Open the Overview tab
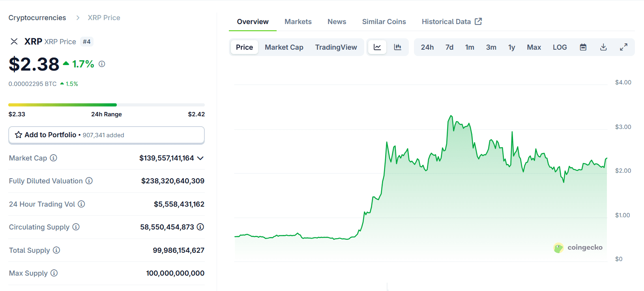 pyautogui.click(x=253, y=22)
